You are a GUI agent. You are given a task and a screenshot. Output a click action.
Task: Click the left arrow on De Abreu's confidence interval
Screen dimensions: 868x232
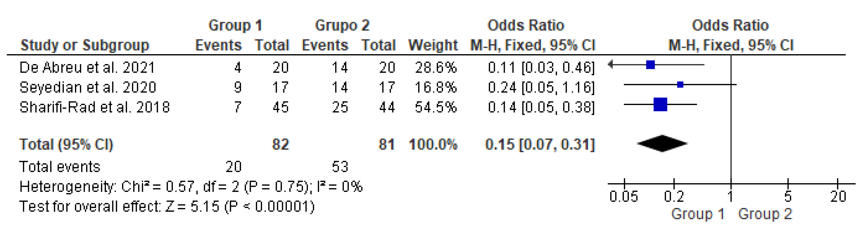(610, 64)
